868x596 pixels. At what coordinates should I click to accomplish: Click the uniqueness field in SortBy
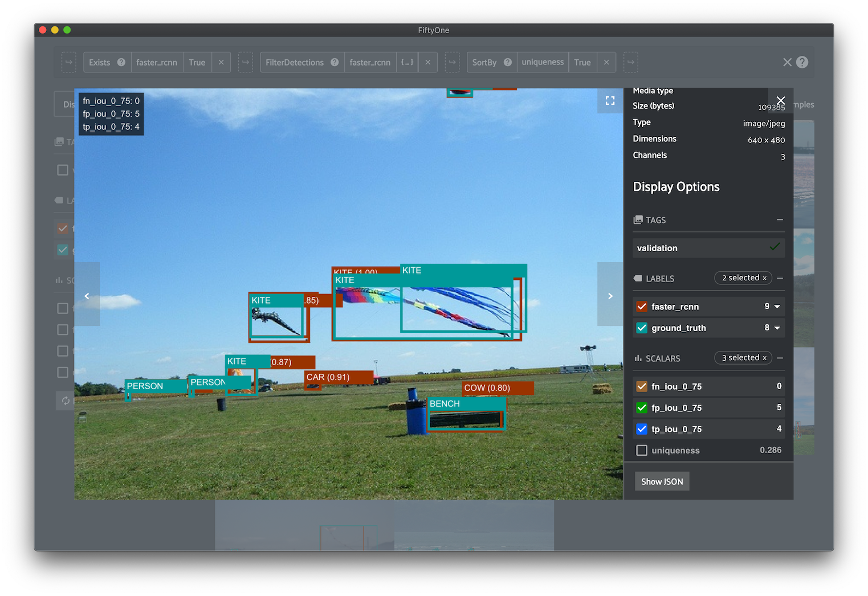(x=543, y=63)
